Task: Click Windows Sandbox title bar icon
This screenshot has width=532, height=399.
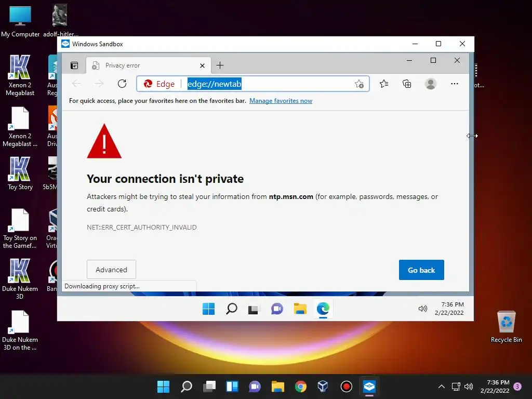Action: pyautogui.click(x=65, y=44)
